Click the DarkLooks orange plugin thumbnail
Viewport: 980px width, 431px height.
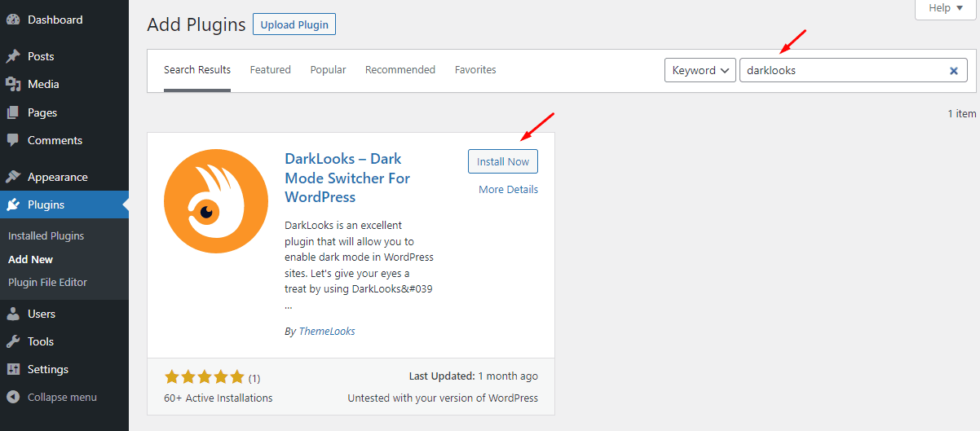click(x=216, y=202)
